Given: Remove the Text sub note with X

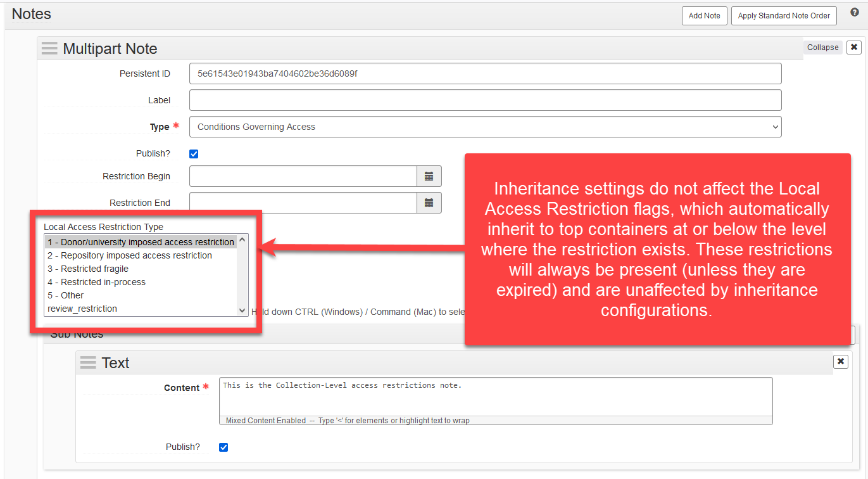Looking at the screenshot, I should tap(840, 361).
